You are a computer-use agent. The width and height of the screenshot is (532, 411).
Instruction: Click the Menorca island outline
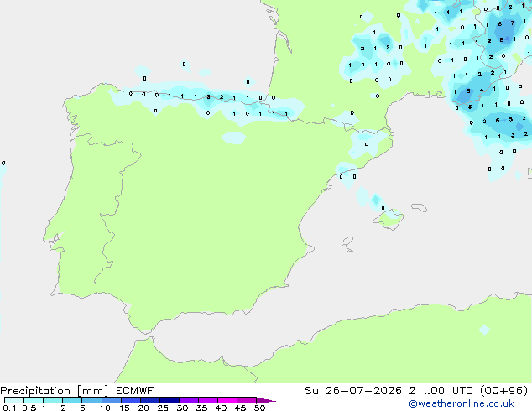click(419, 207)
